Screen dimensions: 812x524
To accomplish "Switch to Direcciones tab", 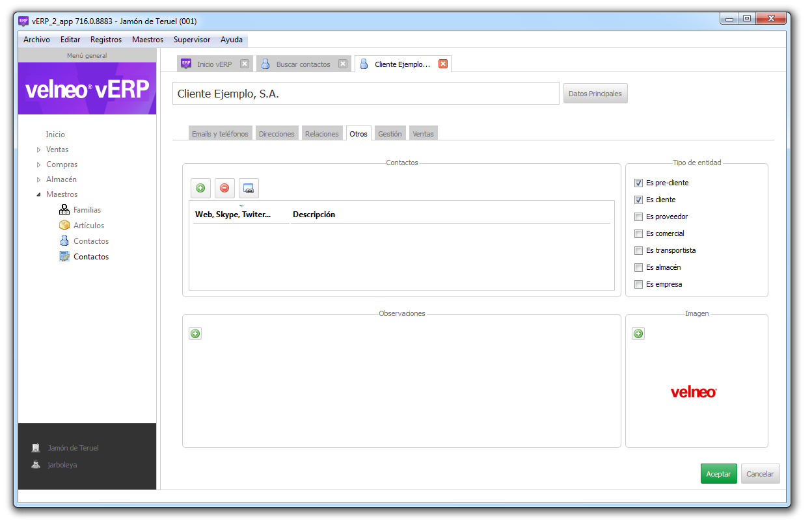I will pyautogui.click(x=277, y=134).
